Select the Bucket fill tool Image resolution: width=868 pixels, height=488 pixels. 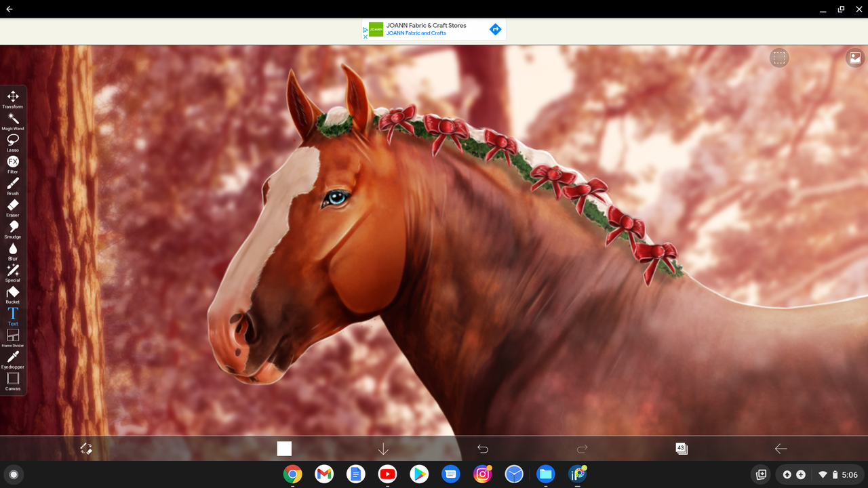[x=13, y=294]
